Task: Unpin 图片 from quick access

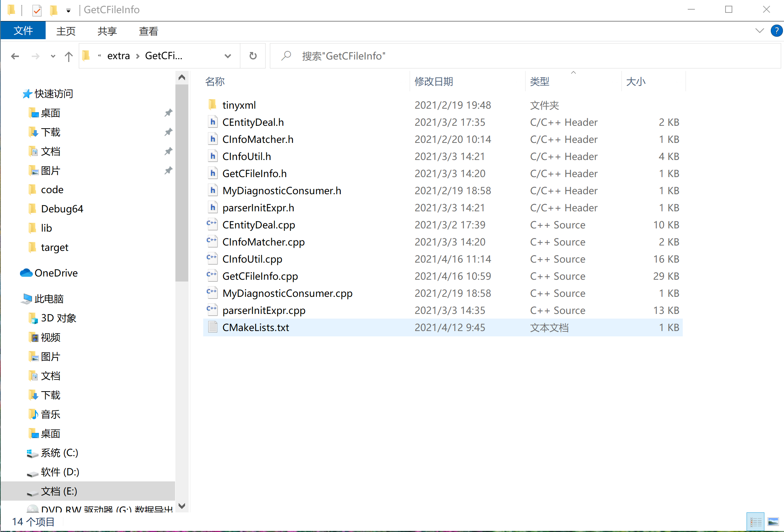Action: [168, 170]
